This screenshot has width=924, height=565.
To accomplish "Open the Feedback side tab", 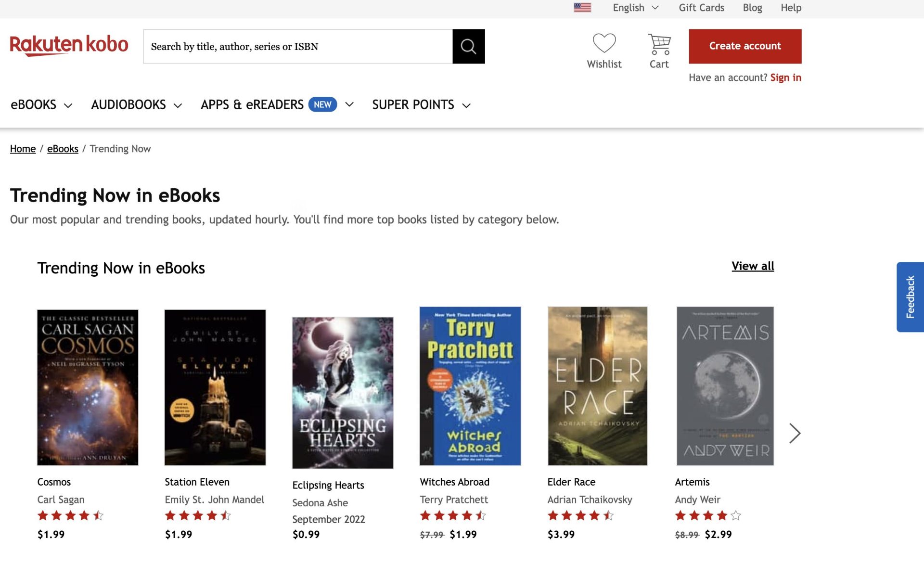I will click(x=910, y=297).
